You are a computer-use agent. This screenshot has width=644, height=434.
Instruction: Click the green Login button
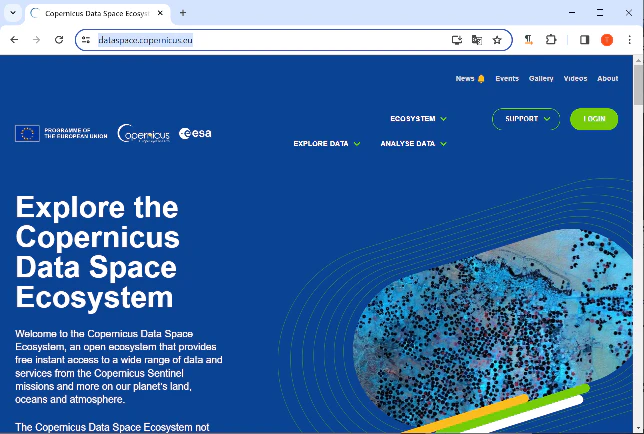point(594,119)
